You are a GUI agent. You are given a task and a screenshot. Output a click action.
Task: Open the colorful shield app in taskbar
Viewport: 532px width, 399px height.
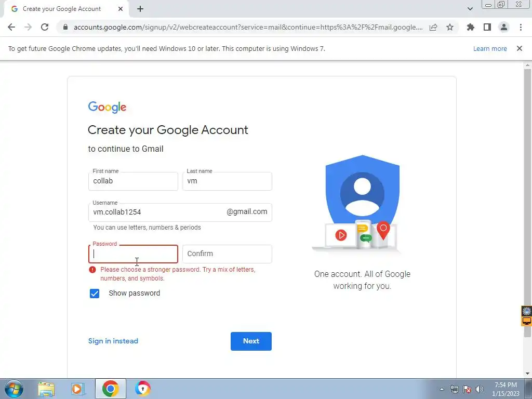pyautogui.click(x=142, y=389)
